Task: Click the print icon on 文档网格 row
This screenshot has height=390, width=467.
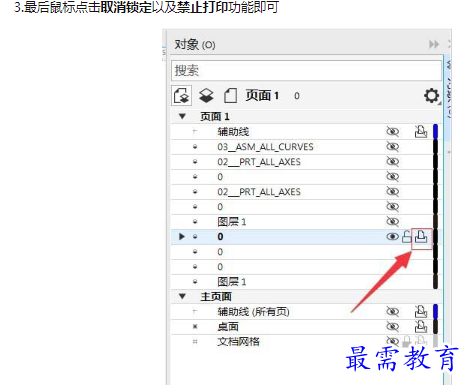Action: click(421, 341)
